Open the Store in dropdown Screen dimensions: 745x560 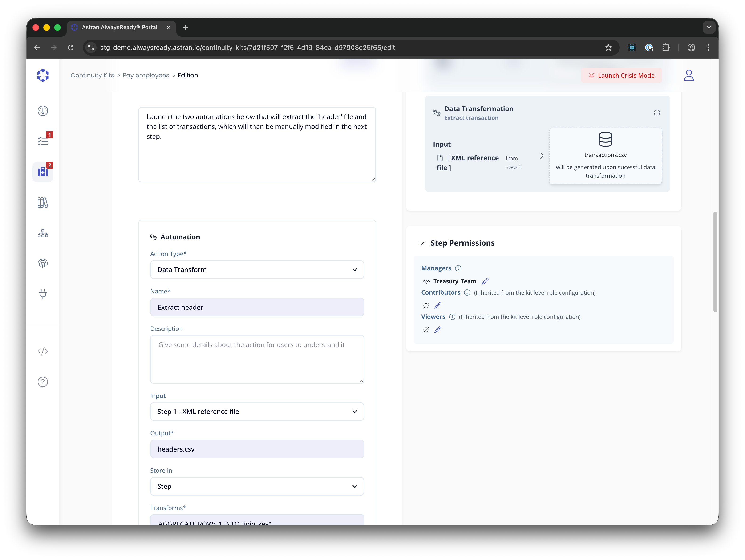tap(257, 486)
